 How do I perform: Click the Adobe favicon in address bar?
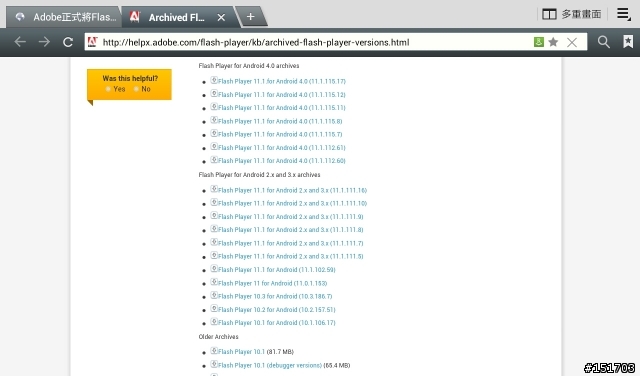pos(93,42)
